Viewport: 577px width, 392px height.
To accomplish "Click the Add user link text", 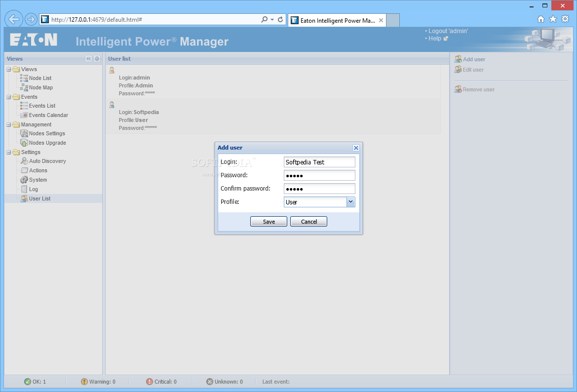I will (474, 59).
